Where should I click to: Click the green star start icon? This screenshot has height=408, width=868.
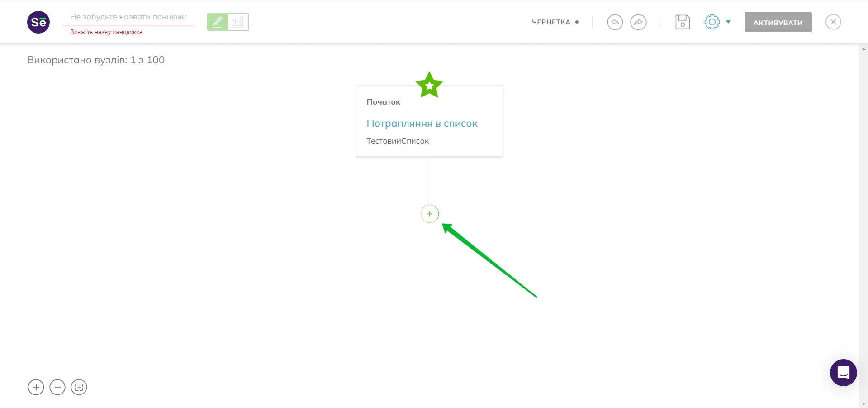[429, 85]
